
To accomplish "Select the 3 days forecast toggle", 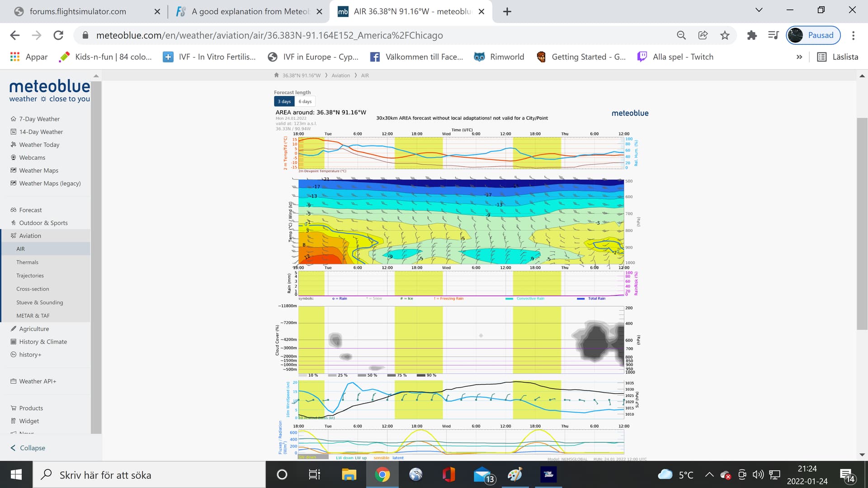I will pyautogui.click(x=284, y=101).
